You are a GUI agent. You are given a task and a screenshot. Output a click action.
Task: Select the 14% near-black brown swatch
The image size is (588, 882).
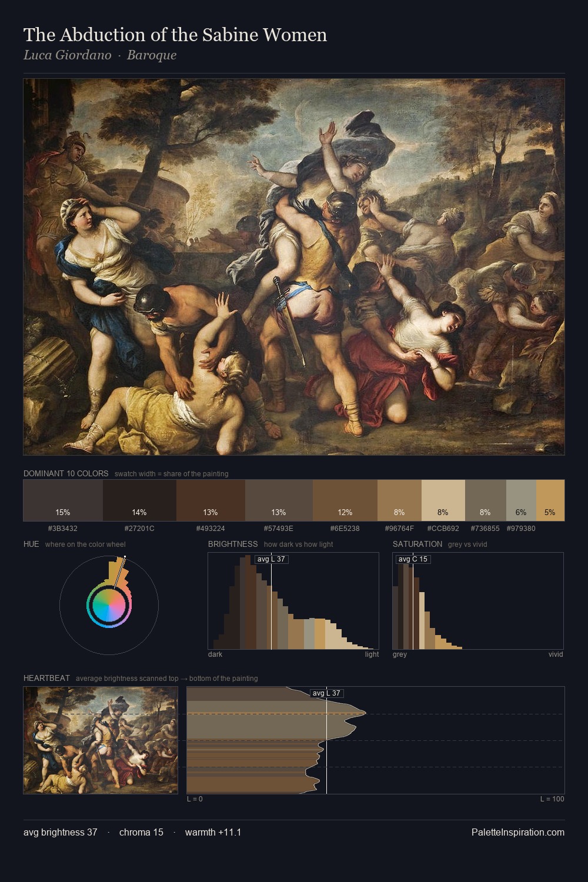click(x=139, y=500)
